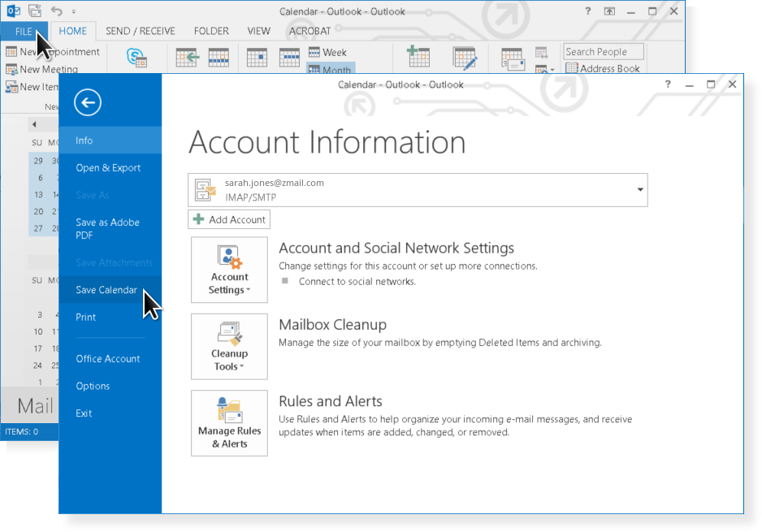Switch to the SEND / RECEIVE tab
Viewport: 762px width, 532px height.
(x=141, y=31)
